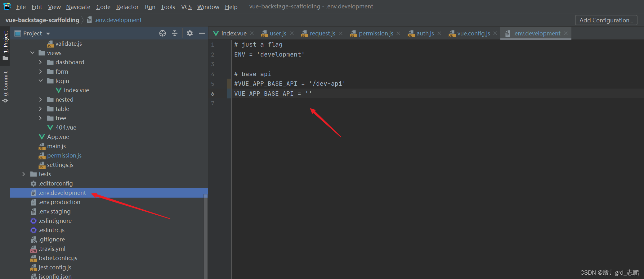Screen dimensions: 644x279
Task: Click the Add Configuration button
Action: 606,20
